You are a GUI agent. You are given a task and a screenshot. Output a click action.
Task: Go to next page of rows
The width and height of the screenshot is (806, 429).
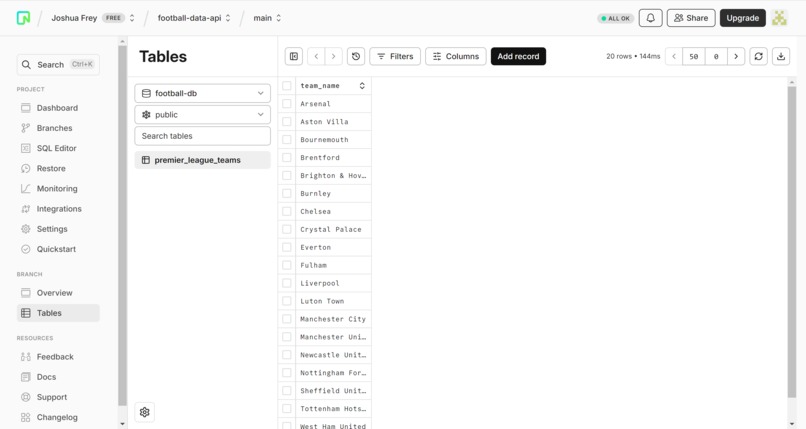pos(736,57)
